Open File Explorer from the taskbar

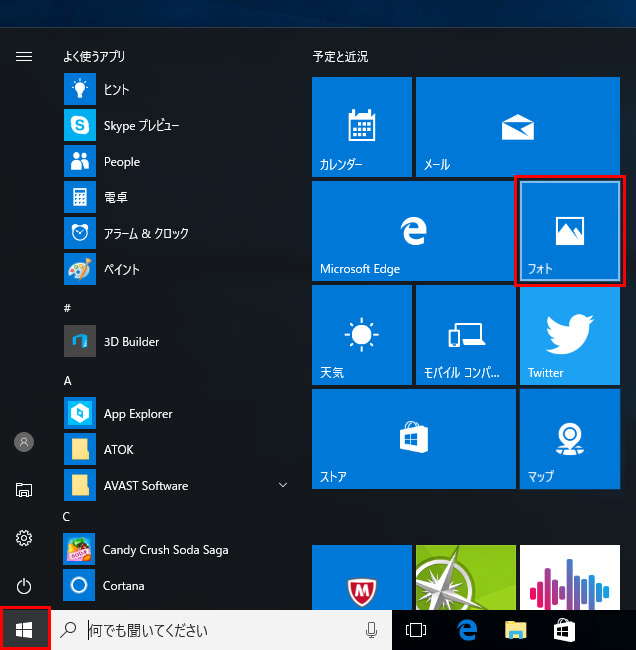point(515,630)
